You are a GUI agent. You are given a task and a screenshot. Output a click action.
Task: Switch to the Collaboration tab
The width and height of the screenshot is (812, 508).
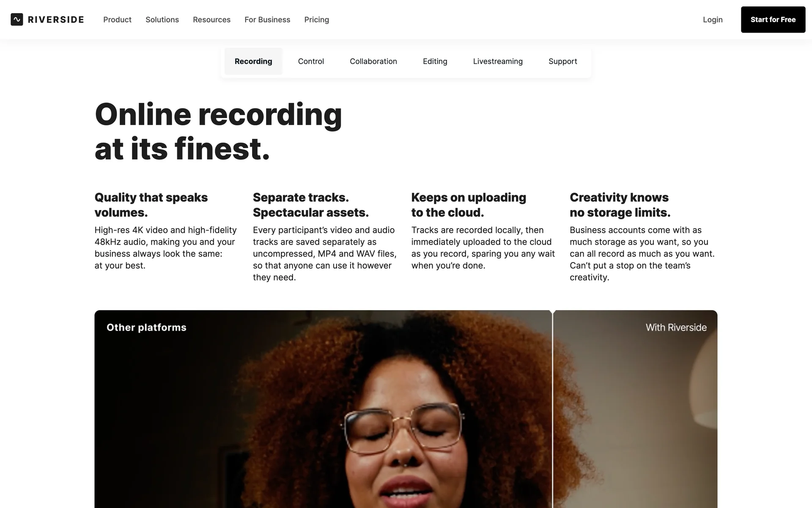click(x=373, y=61)
